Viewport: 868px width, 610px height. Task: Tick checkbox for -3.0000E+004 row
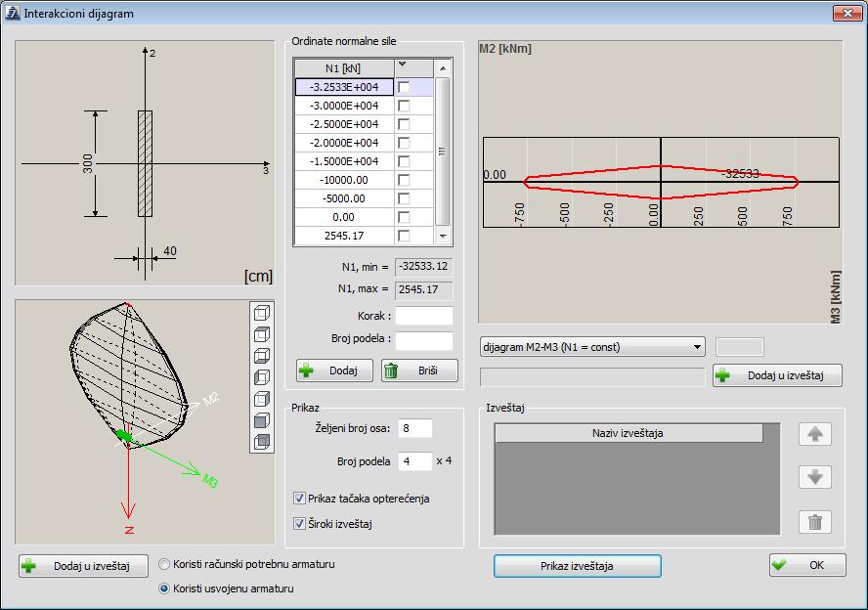point(404,106)
